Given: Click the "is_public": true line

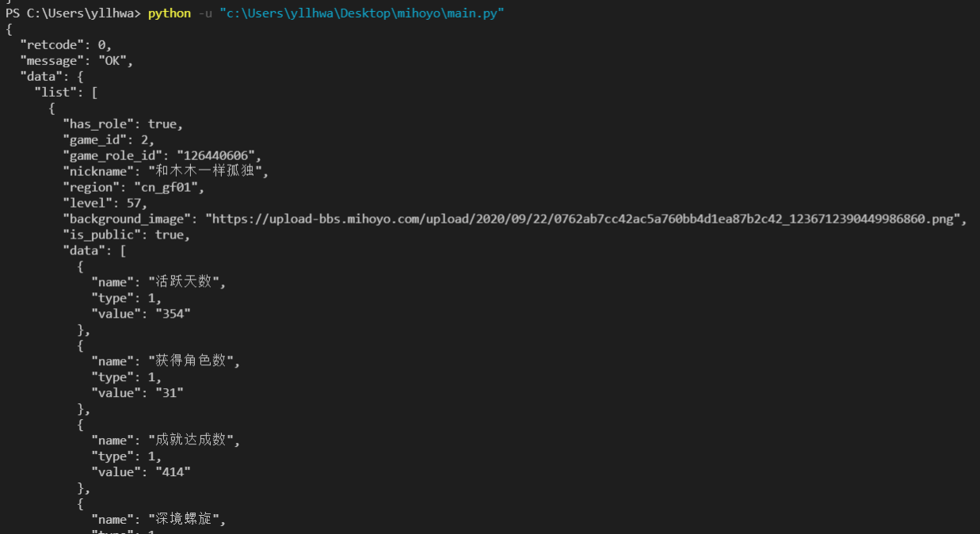Looking at the screenshot, I should [x=127, y=235].
